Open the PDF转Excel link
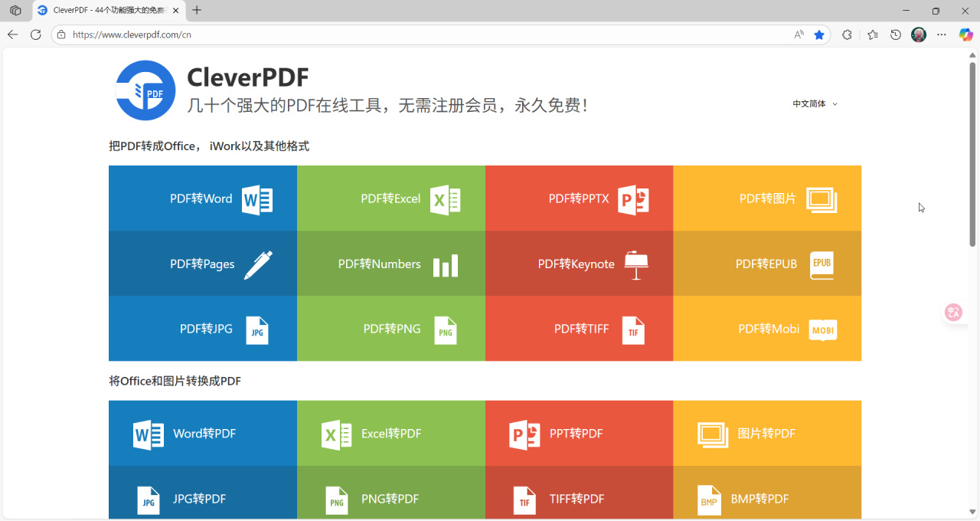The image size is (980, 521). click(391, 198)
